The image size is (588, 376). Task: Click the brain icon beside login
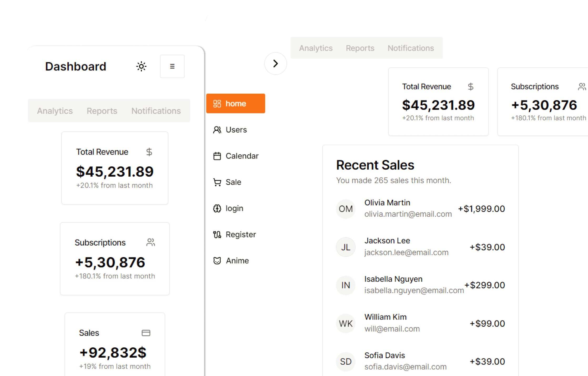217,209
